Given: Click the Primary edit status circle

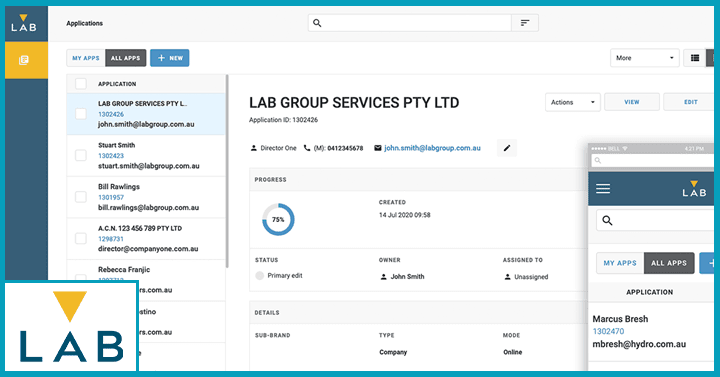Looking at the screenshot, I should (x=259, y=276).
